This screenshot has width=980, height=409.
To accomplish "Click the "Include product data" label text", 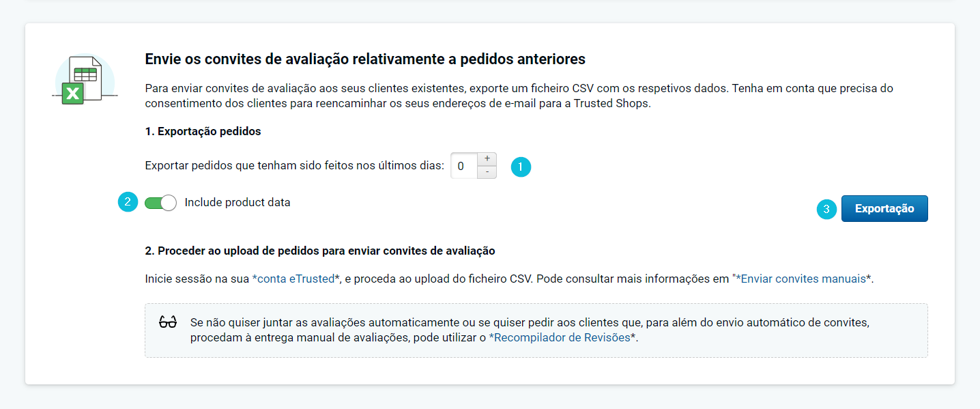I will tap(237, 203).
